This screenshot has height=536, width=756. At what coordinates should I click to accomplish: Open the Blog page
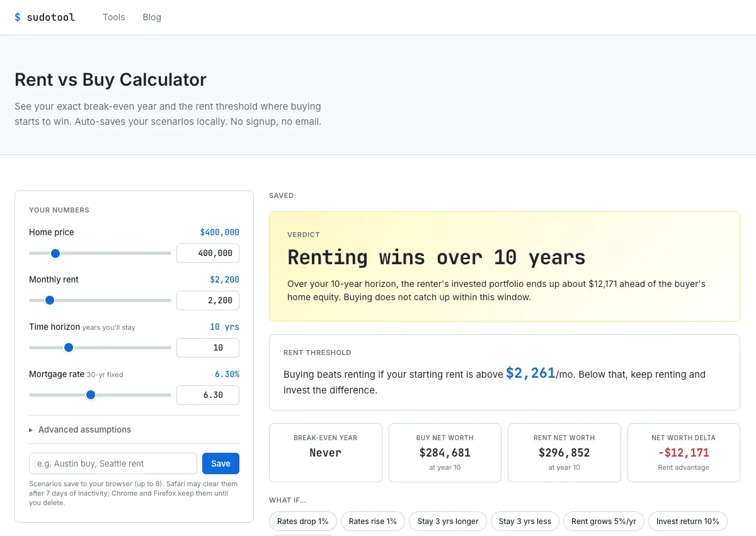152,17
